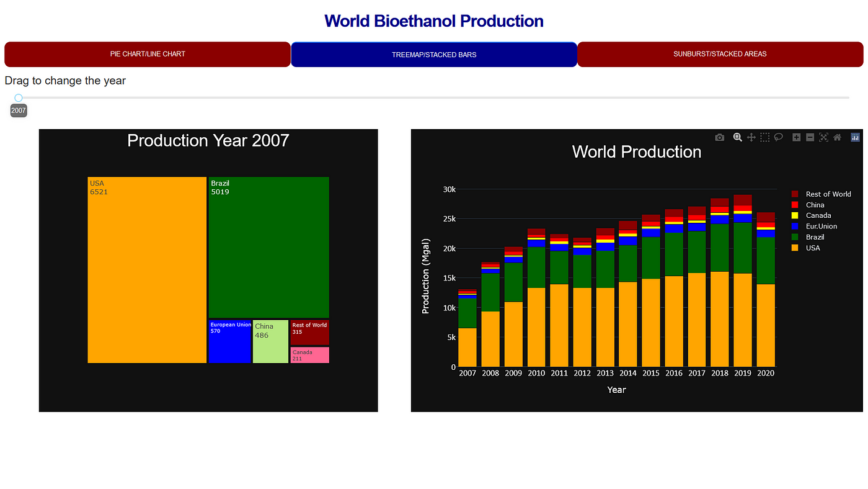The height and width of the screenshot is (489, 868).
Task: Click 'Drag to change the year' text
Action: (x=65, y=81)
